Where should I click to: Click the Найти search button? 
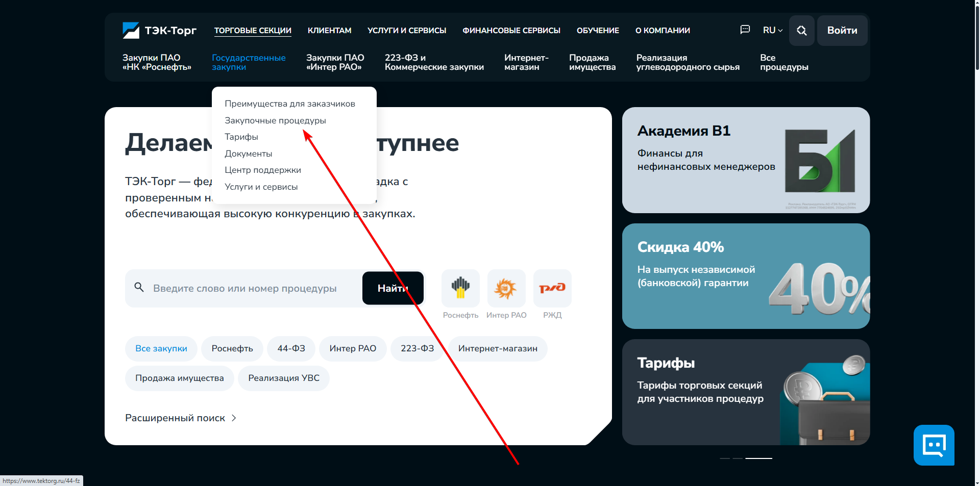(x=393, y=288)
